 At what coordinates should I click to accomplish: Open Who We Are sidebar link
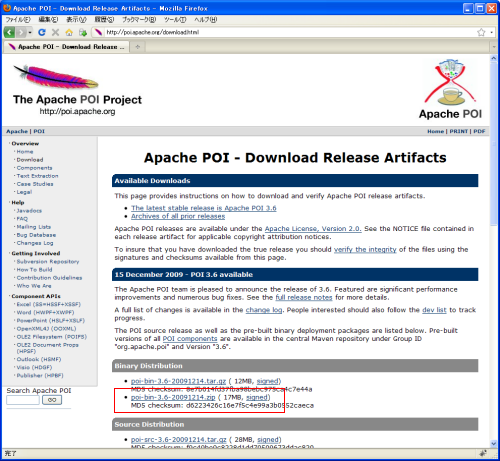tap(34, 286)
